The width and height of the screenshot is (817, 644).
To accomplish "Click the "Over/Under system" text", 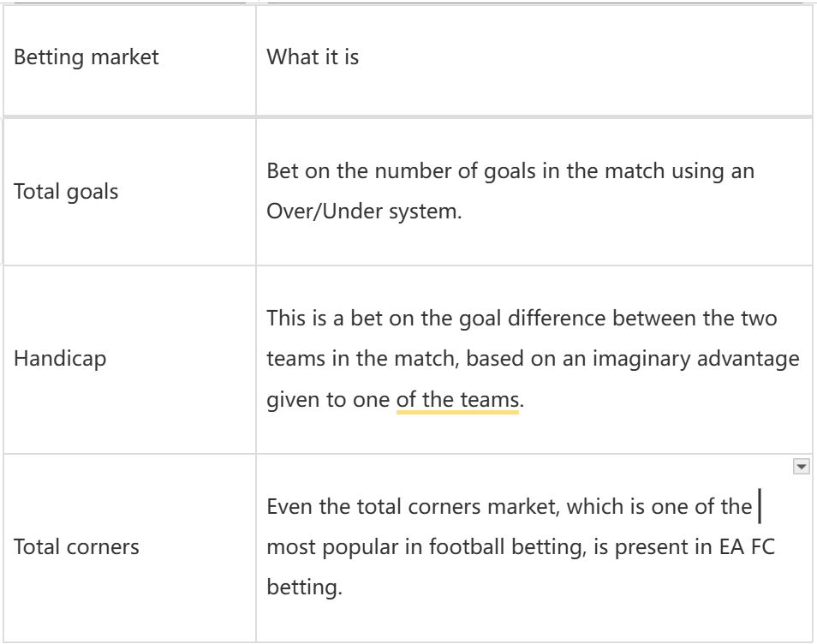I will [x=365, y=211].
